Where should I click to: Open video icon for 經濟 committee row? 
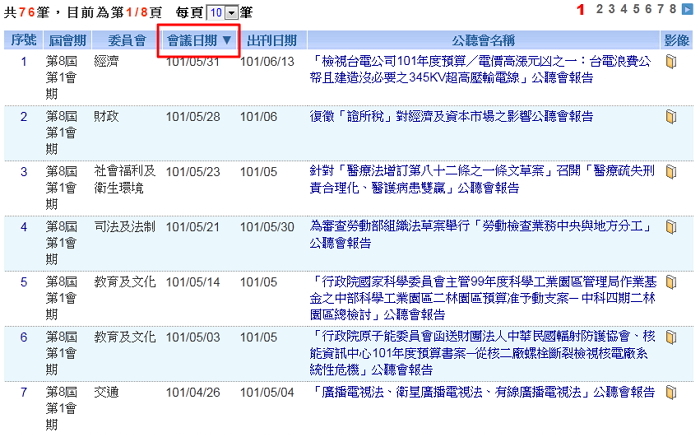[x=671, y=62]
